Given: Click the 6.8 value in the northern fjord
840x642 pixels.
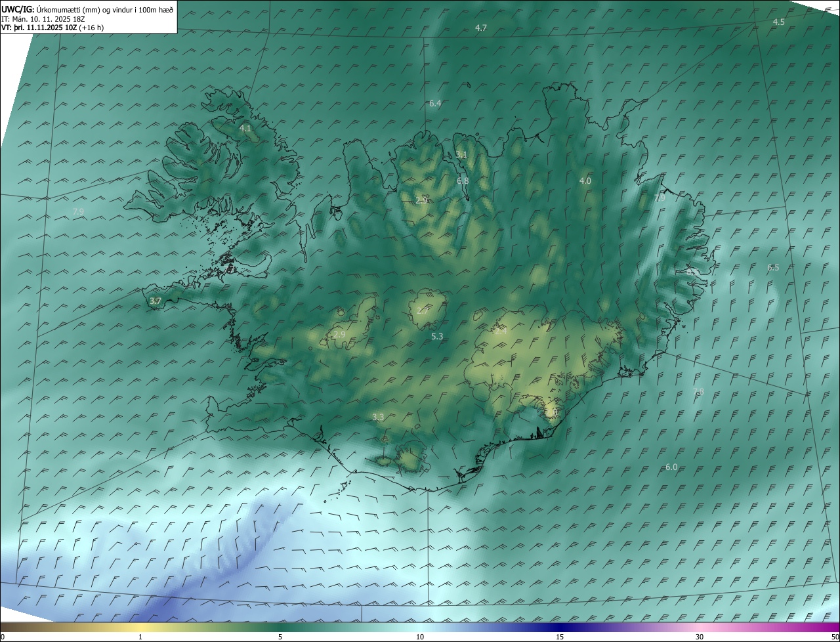Looking at the screenshot, I should point(463,181).
